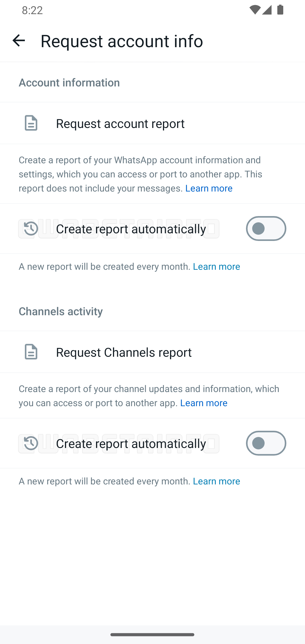Image resolution: width=305 pixels, height=644 pixels.
Task: Click the history clock icon under Account information
Action: pyautogui.click(x=31, y=229)
